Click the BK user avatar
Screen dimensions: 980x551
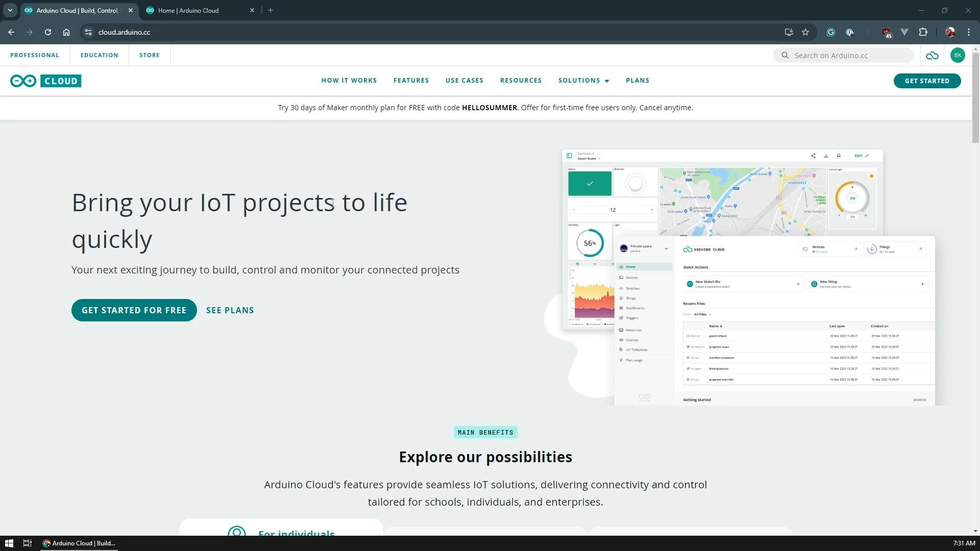(x=958, y=56)
